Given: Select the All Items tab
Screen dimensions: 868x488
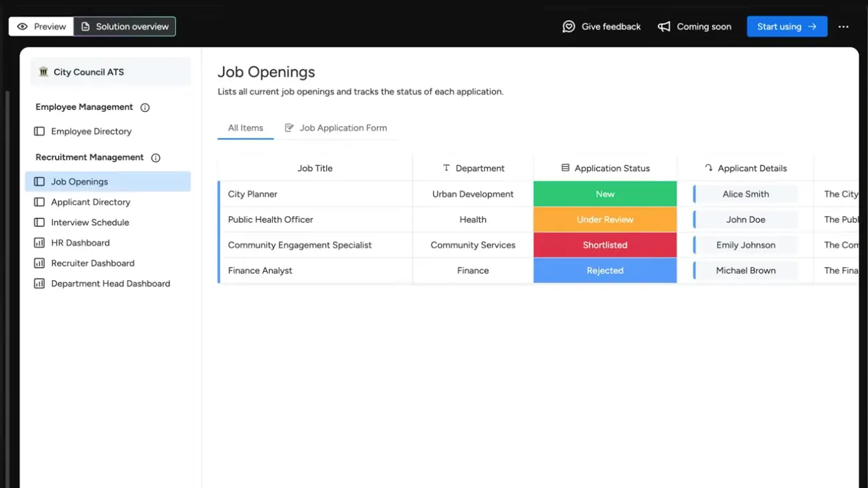Looking at the screenshot, I should tap(245, 127).
